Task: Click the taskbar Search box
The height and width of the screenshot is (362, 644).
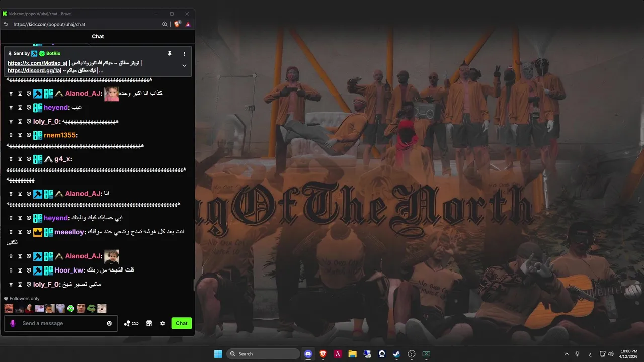Action: (x=263, y=354)
